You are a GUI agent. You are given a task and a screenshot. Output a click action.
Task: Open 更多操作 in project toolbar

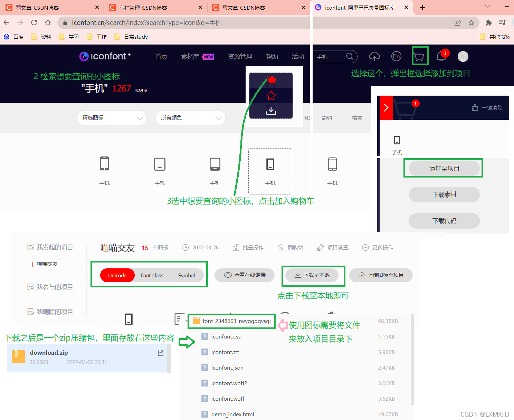tap(378, 247)
